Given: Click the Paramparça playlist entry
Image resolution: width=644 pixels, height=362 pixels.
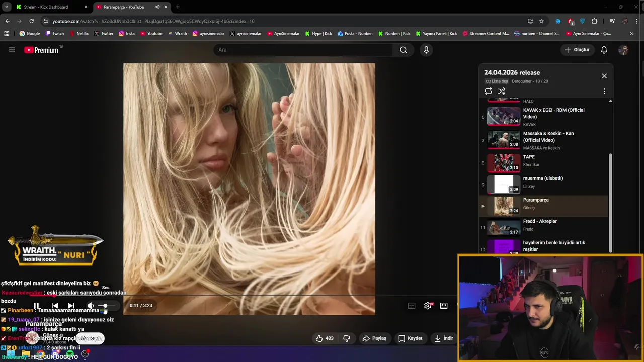Looking at the screenshot, I should click(543, 206).
